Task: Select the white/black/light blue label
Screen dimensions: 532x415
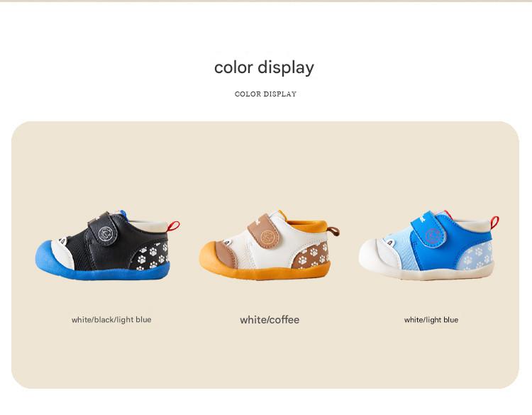Action: [x=111, y=320]
